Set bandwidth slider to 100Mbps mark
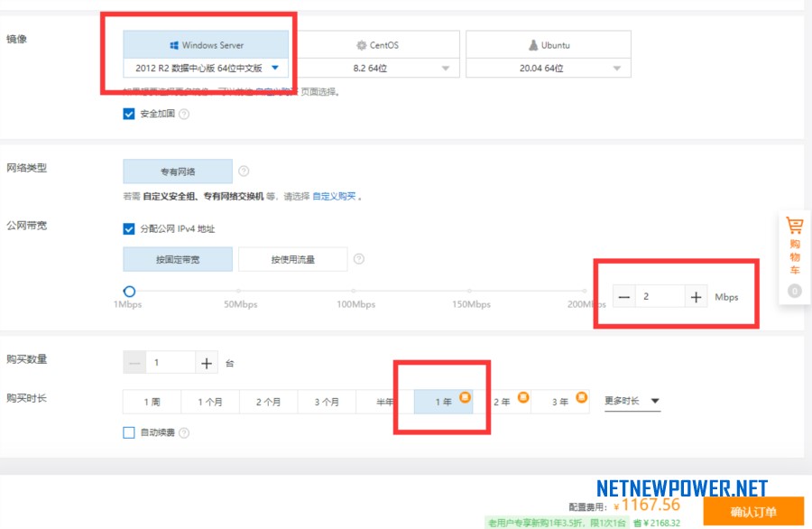The image size is (812, 529). point(354,291)
